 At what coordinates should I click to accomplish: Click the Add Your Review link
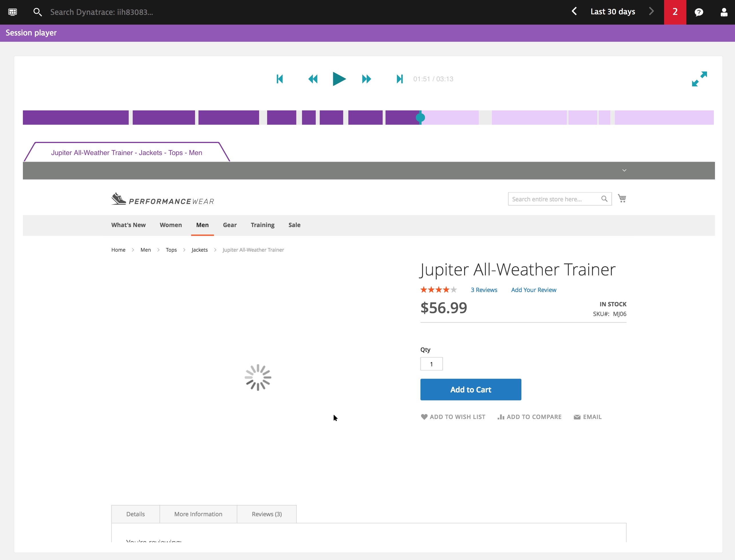click(534, 290)
